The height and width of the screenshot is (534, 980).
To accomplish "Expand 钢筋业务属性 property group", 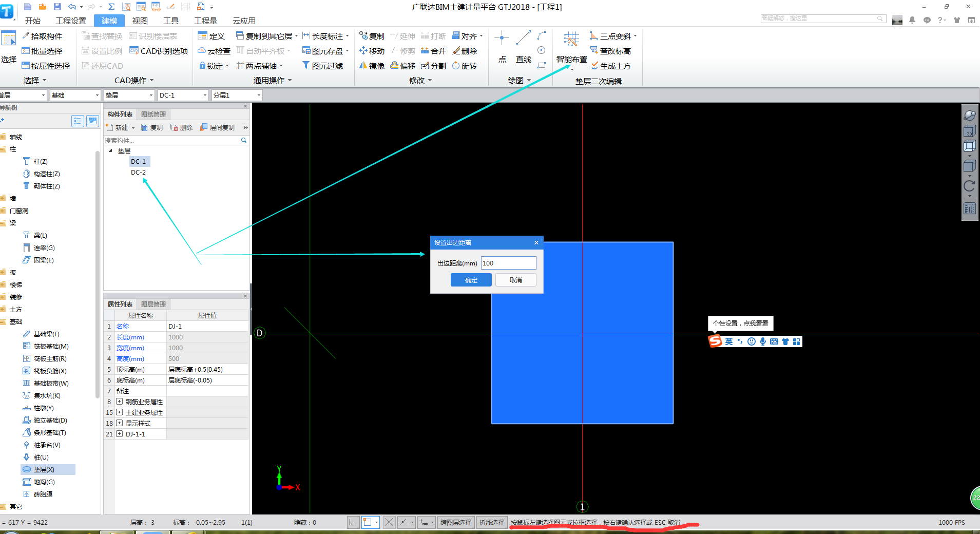I will coord(119,402).
